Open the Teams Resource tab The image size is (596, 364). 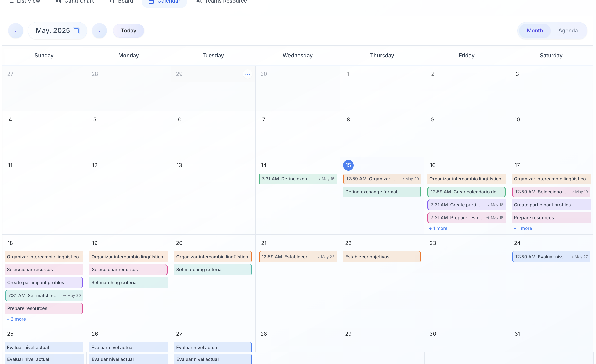click(226, 2)
